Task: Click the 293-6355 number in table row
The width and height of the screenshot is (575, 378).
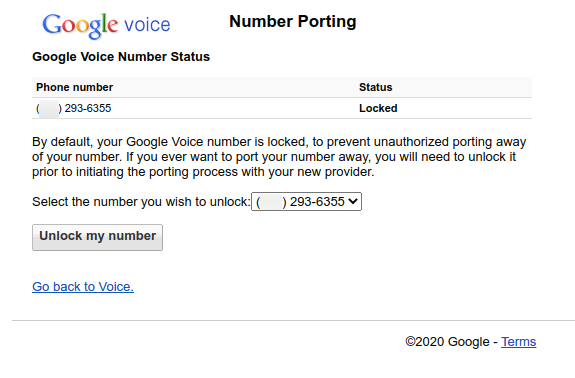Action: (x=88, y=109)
